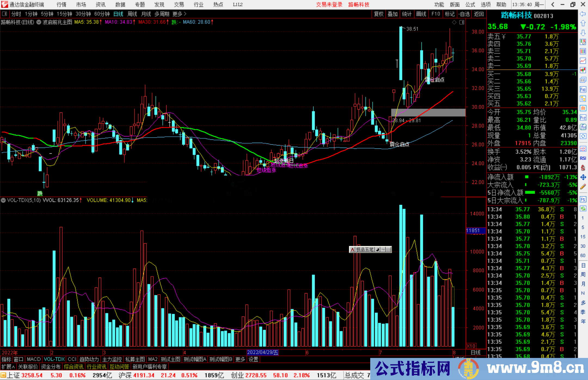Open the 更多 indicators list in bottom tabs

(x=240, y=359)
